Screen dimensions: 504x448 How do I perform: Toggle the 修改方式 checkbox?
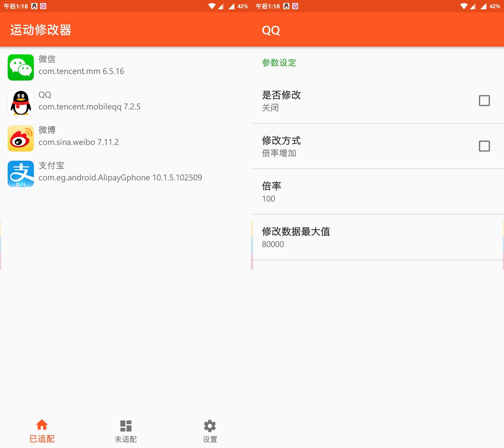coord(484,146)
